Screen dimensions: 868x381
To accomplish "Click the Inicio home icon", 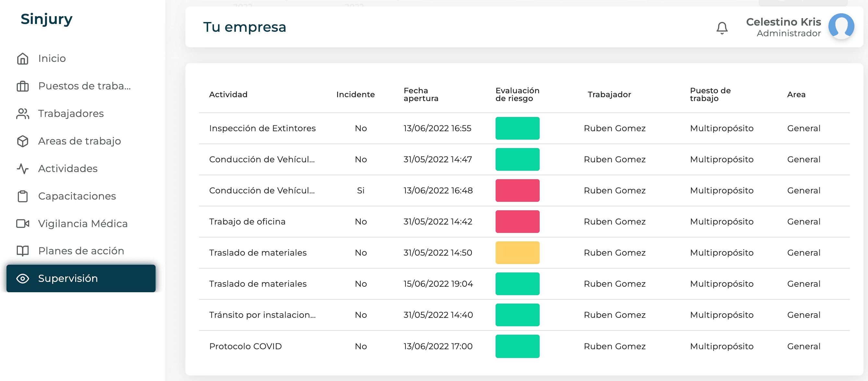I will coord(23,59).
